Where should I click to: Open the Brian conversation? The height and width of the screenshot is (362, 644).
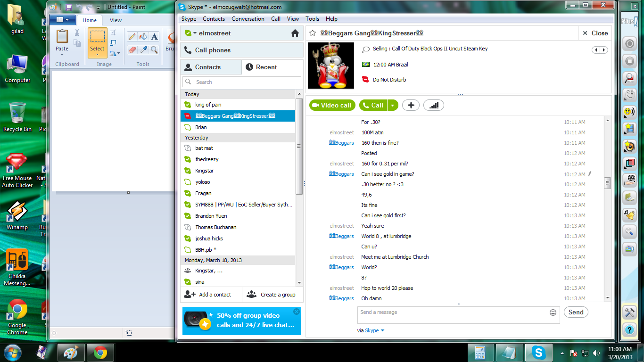pos(238,127)
